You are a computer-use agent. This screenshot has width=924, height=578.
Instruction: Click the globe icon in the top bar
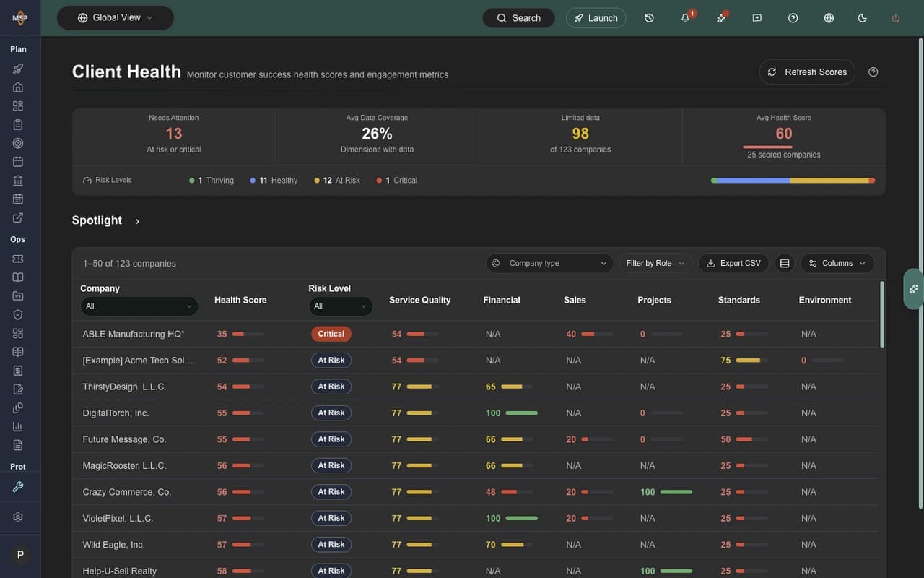pos(829,18)
